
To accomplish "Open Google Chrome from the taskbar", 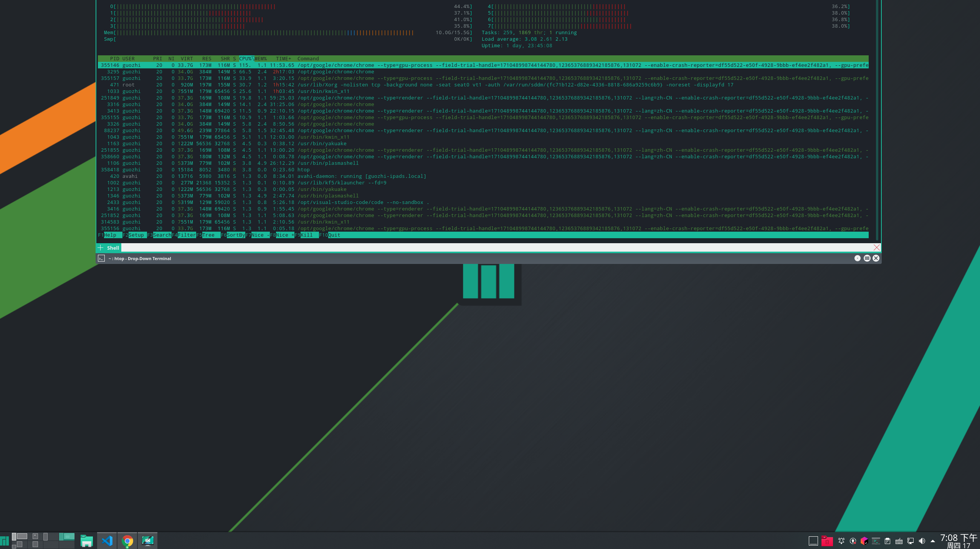I will tap(127, 541).
